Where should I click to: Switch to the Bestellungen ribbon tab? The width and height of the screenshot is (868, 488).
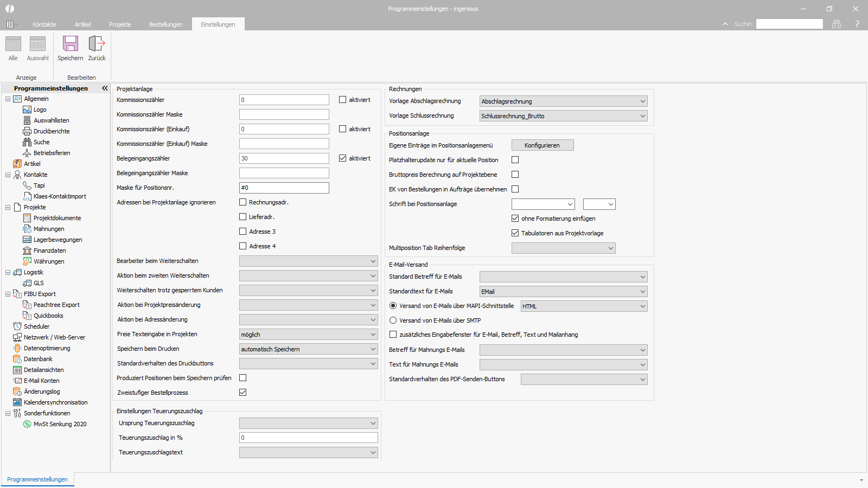[x=165, y=24]
